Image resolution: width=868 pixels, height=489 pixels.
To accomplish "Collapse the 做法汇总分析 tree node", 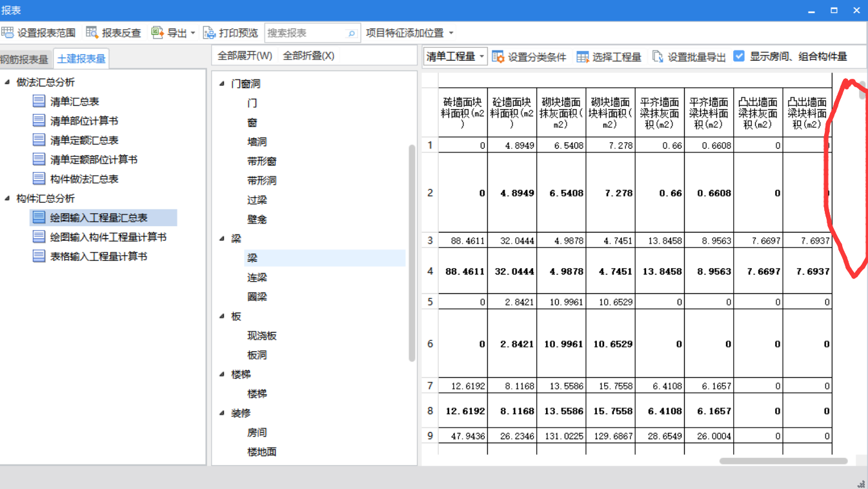I will [x=7, y=82].
